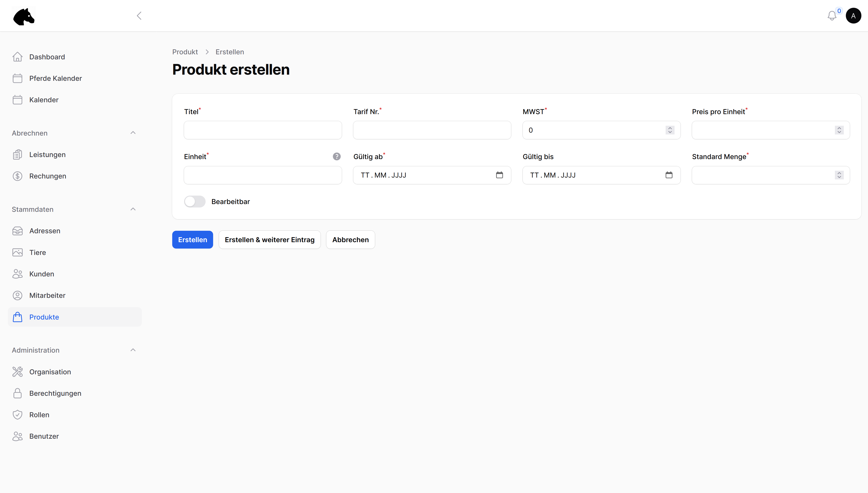868x493 pixels.
Task: Open the Gültig bis calendar picker icon
Action: coord(668,175)
